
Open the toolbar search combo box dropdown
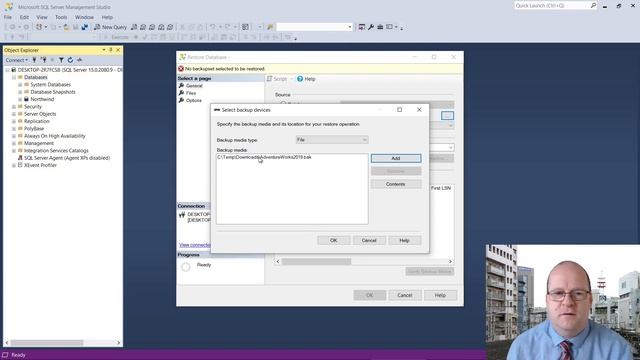tap(350, 27)
